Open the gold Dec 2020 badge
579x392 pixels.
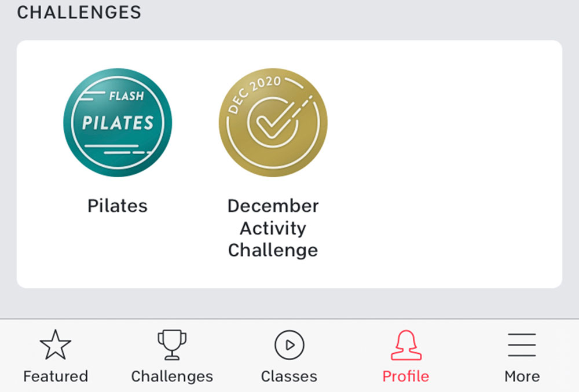coord(273,123)
